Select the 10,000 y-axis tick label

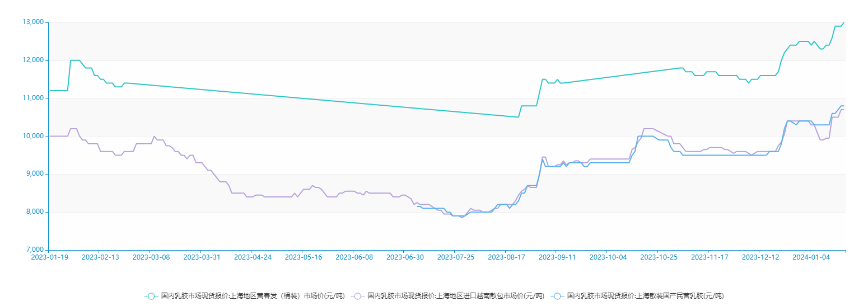coord(33,136)
